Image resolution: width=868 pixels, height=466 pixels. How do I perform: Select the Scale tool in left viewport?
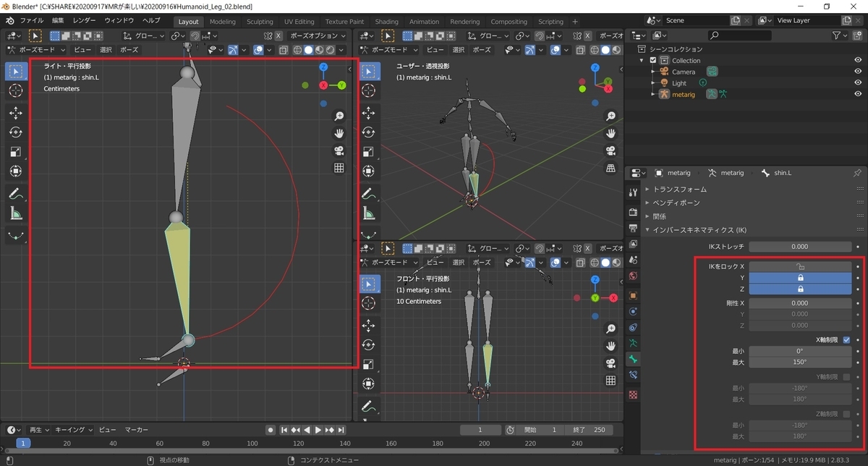pyautogui.click(x=16, y=152)
